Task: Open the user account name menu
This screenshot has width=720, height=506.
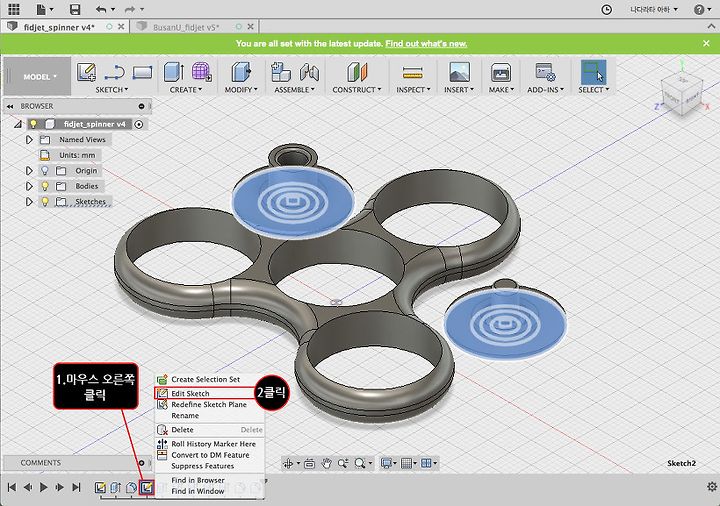Action: tap(653, 10)
